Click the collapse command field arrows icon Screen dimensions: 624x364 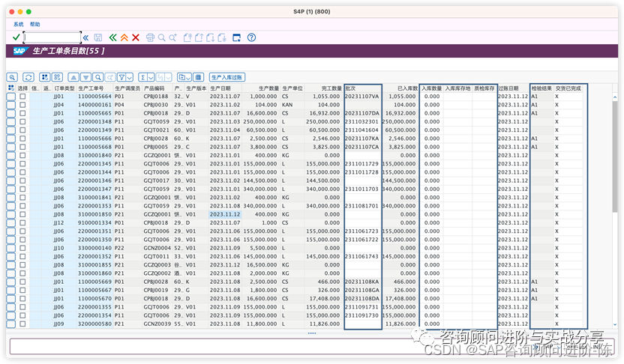pyautogui.click(x=86, y=37)
